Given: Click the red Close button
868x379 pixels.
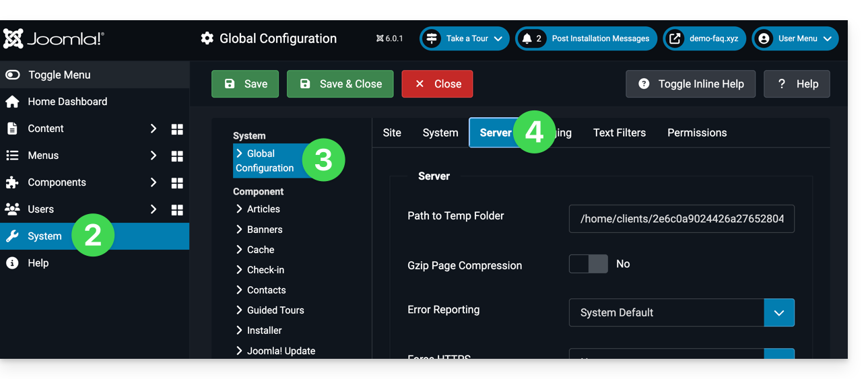Looking at the screenshot, I should coord(437,84).
